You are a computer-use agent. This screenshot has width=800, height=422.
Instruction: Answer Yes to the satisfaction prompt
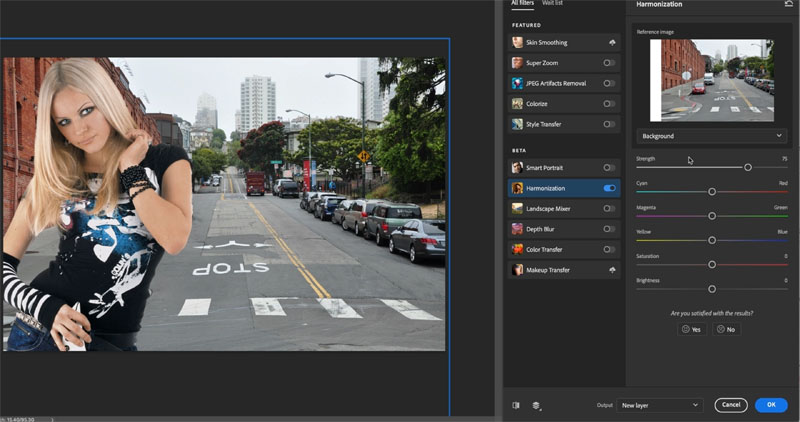692,329
